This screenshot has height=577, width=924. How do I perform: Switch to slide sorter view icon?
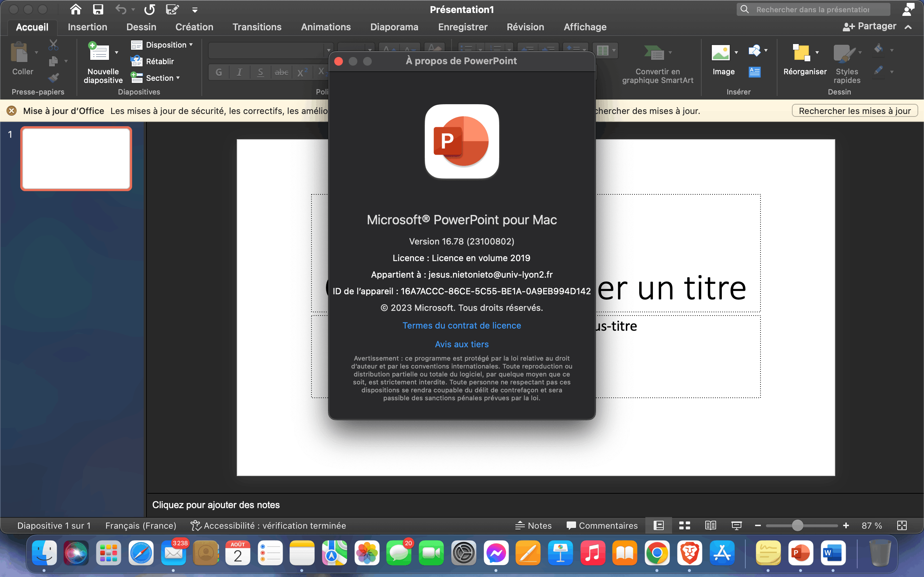(685, 525)
